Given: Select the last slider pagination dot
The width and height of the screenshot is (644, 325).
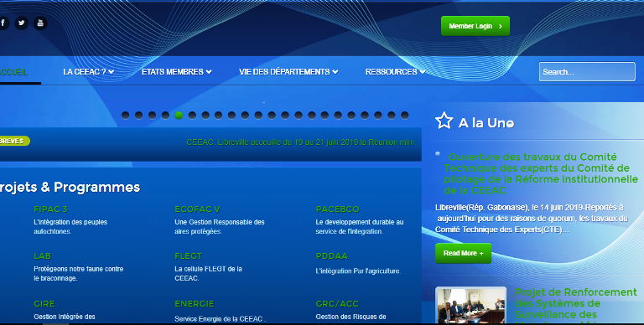Looking at the screenshot, I should coord(404,116).
